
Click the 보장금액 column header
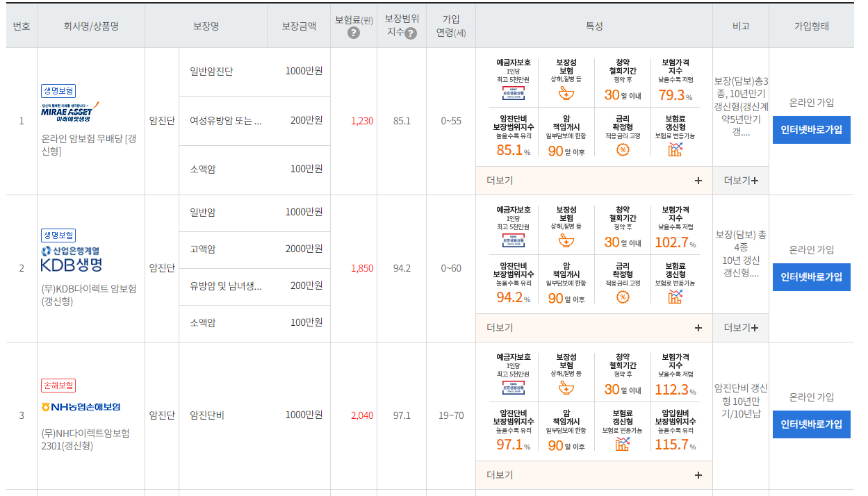pyautogui.click(x=299, y=26)
